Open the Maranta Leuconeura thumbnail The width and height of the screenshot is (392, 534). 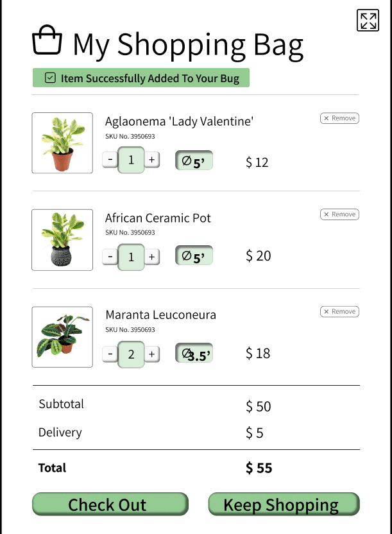click(62, 337)
